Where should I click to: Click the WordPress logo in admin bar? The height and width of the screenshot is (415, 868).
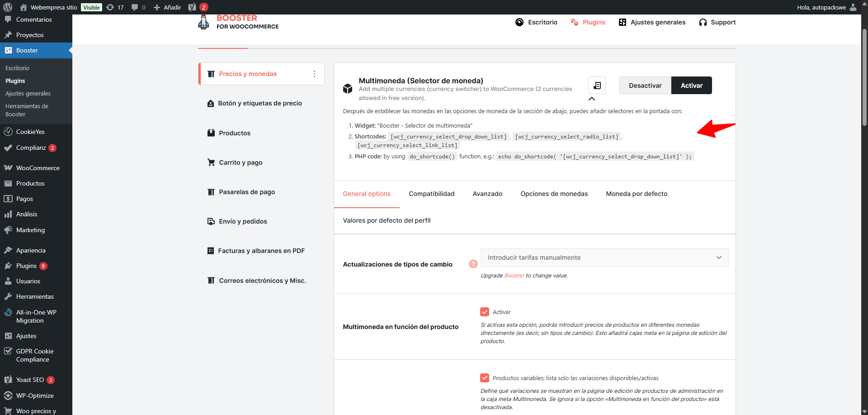(x=8, y=7)
